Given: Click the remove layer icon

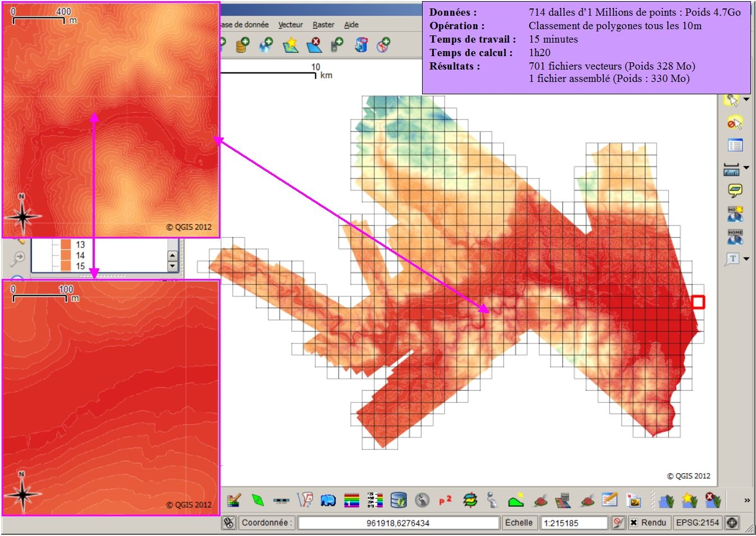Looking at the screenshot, I should pyautogui.click(x=314, y=45).
